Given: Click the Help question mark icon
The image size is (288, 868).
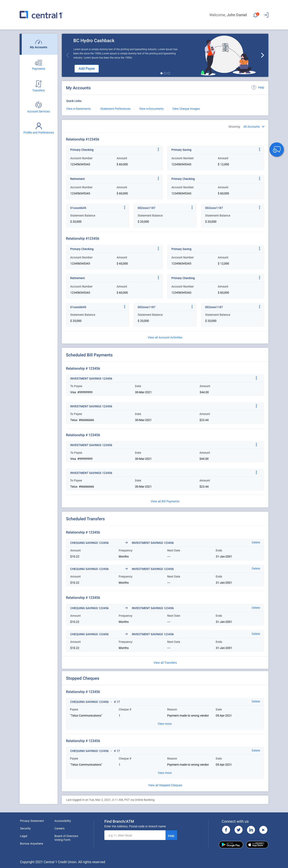Looking at the screenshot, I should click(254, 88).
